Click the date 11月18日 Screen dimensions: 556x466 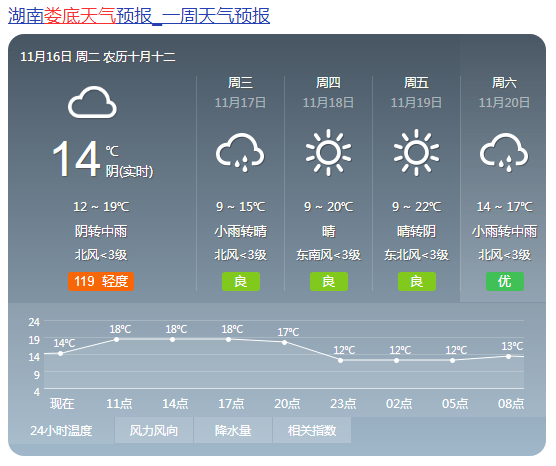point(328,103)
